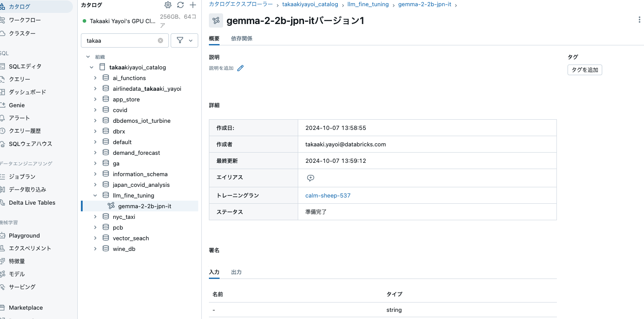Image resolution: width=644 pixels, height=319 pixels.
Task: Clear the takaa search text
Action: pyautogui.click(x=160, y=40)
